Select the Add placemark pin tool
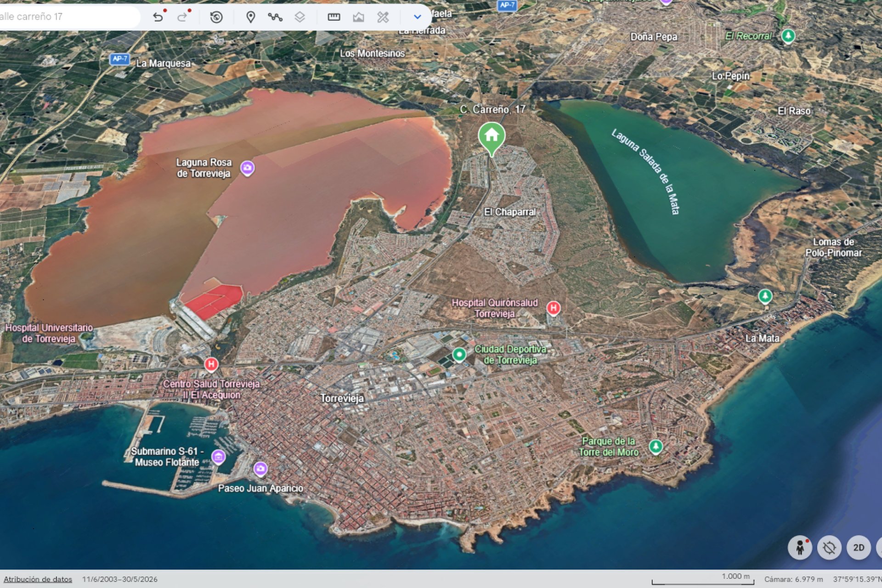The width and height of the screenshot is (882, 588). pyautogui.click(x=250, y=17)
